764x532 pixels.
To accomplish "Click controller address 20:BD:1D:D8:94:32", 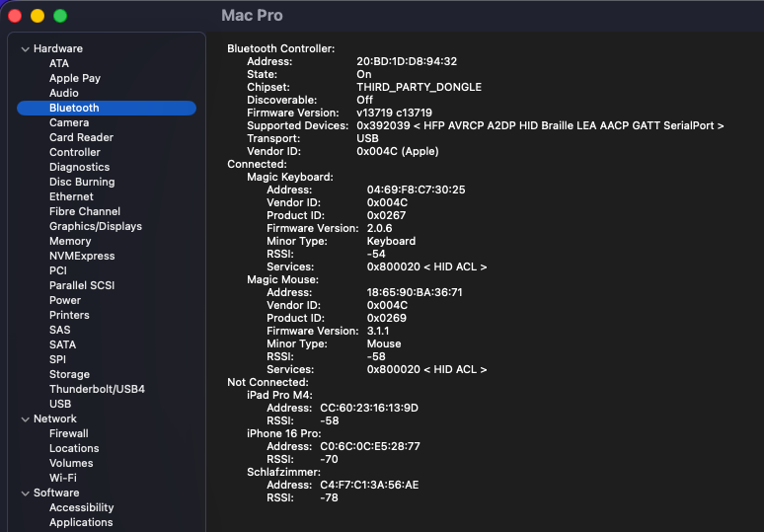I will pyautogui.click(x=407, y=61).
